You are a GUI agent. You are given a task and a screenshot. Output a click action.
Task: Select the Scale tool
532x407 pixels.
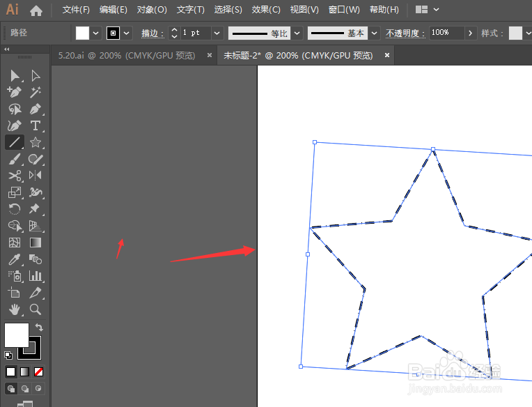coord(15,192)
